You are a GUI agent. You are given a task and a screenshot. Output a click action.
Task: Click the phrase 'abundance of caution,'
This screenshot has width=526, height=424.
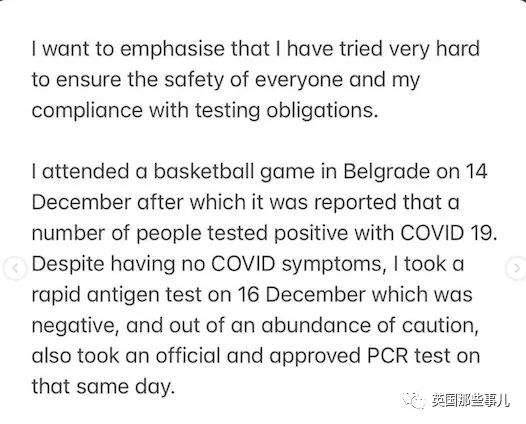click(370, 325)
